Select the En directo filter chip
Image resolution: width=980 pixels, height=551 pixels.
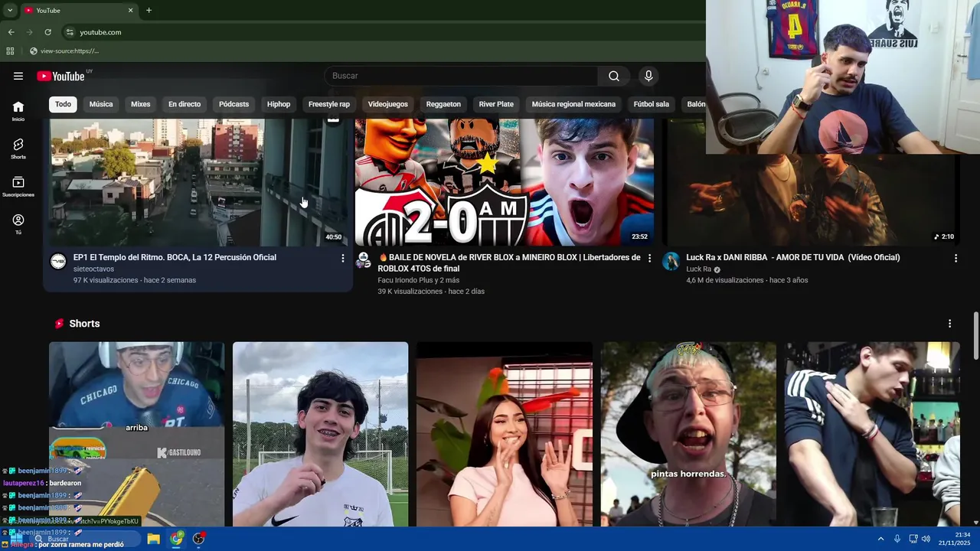[x=185, y=104]
